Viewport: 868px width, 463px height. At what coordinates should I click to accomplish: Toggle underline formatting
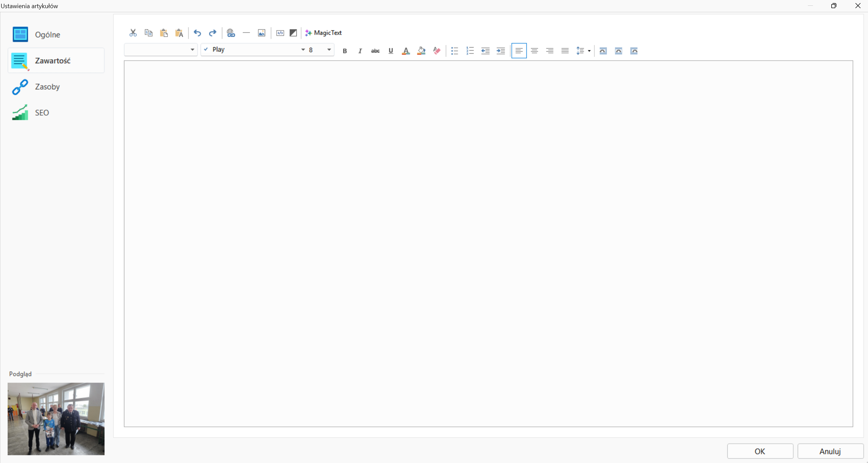point(391,51)
